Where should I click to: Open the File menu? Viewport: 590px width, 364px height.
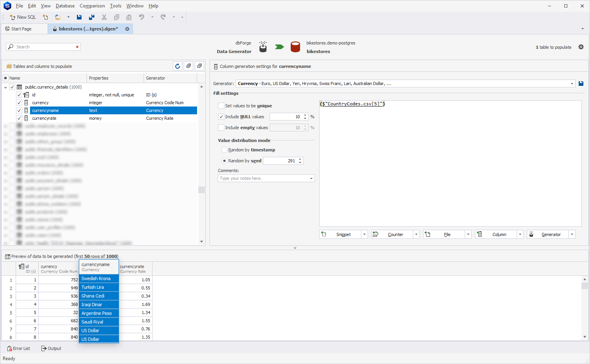pyautogui.click(x=20, y=6)
